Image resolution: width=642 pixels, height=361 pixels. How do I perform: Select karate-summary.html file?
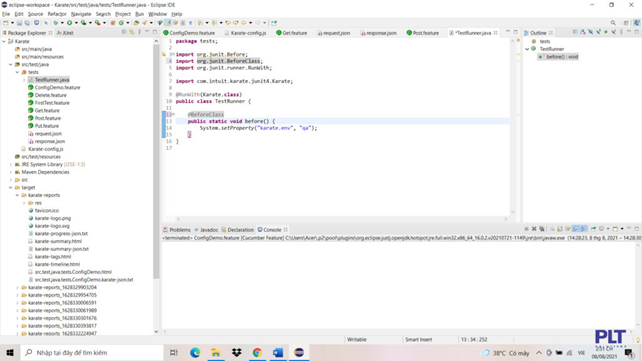click(x=58, y=241)
